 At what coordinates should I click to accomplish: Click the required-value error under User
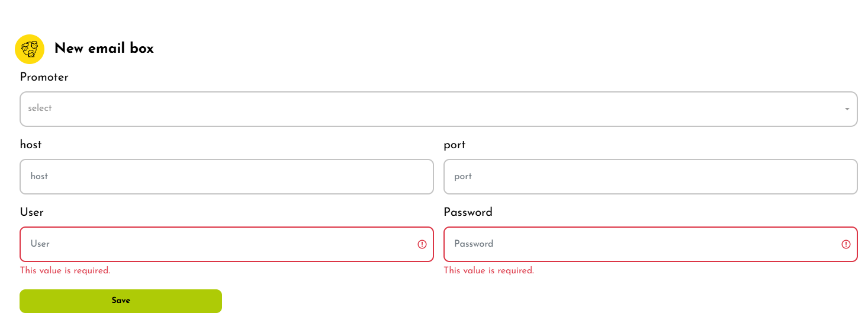click(x=65, y=271)
